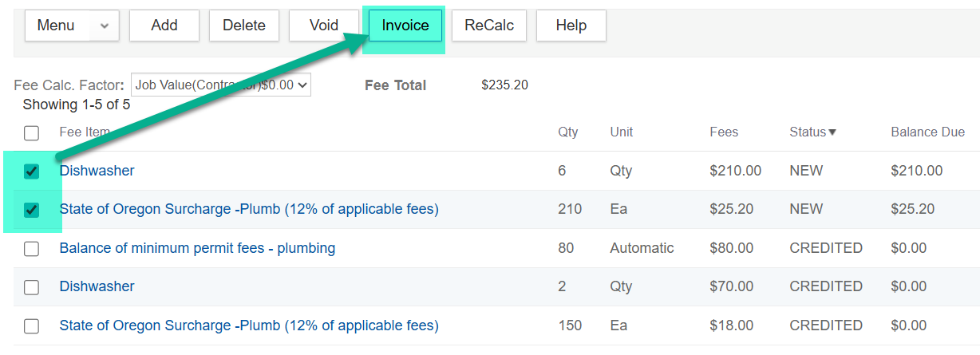Screen dimensions: 980x355
Task: Click the Void button
Action: click(324, 26)
